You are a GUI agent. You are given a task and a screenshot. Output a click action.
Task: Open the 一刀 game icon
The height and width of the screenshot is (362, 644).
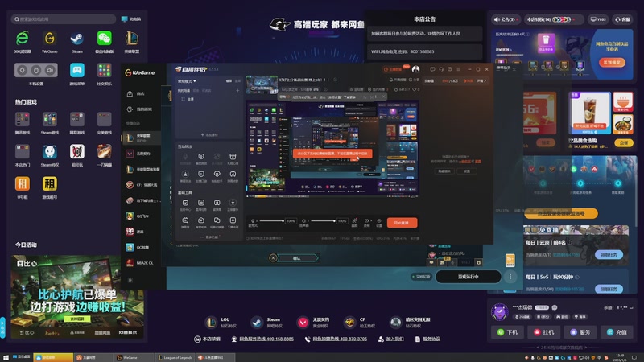point(105,151)
